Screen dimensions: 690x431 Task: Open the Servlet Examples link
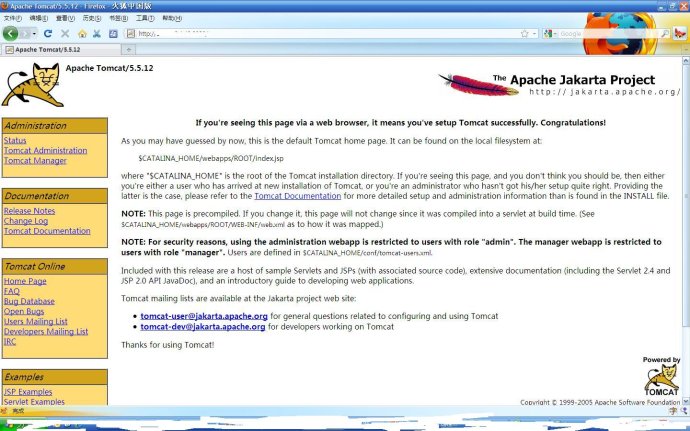pyautogui.click(x=34, y=402)
